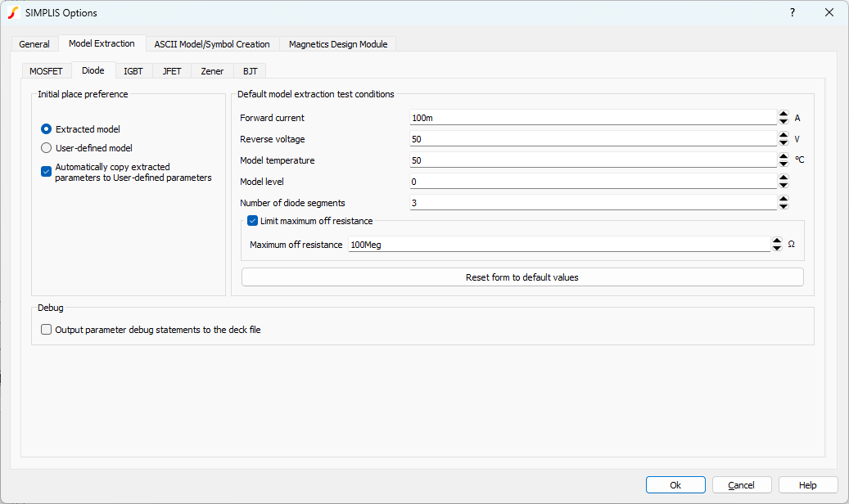This screenshot has height=504, width=849.
Task: Click the Forward current input field
Action: coord(592,118)
